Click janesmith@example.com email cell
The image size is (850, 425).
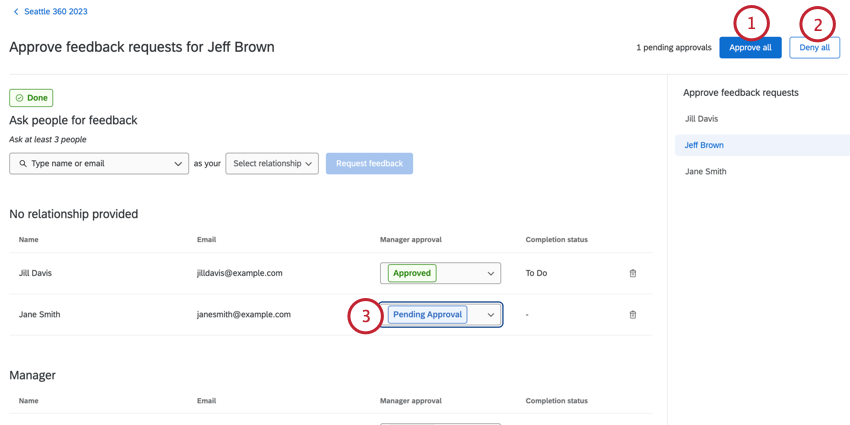[243, 315]
